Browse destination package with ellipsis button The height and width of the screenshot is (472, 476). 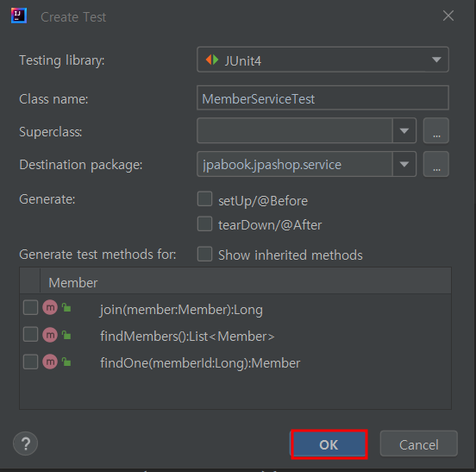436,164
